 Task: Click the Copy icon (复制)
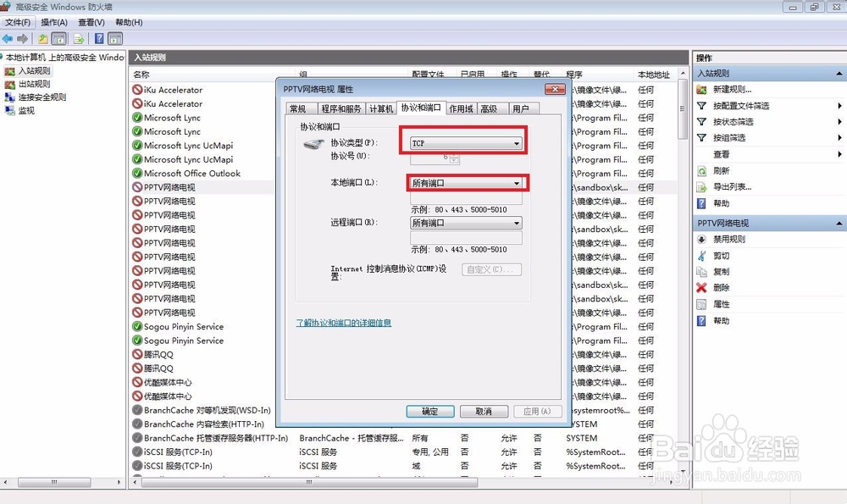[701, 271]
